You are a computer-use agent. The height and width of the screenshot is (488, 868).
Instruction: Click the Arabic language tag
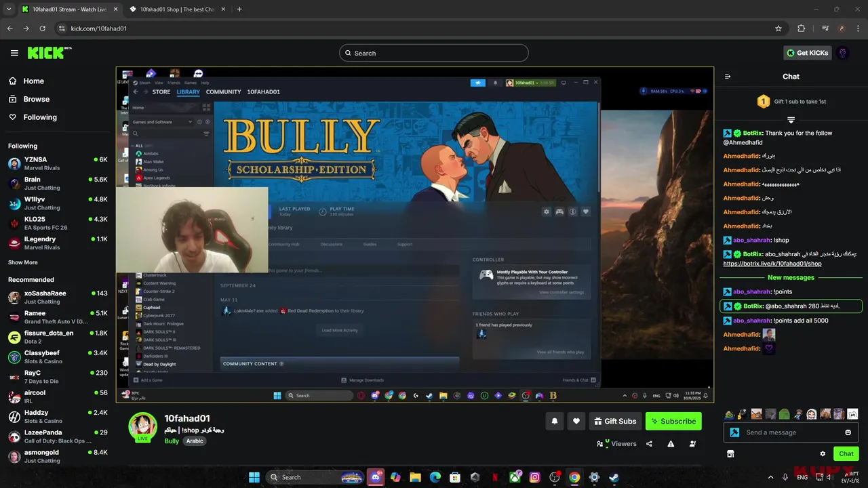click(x=195, y=441)
